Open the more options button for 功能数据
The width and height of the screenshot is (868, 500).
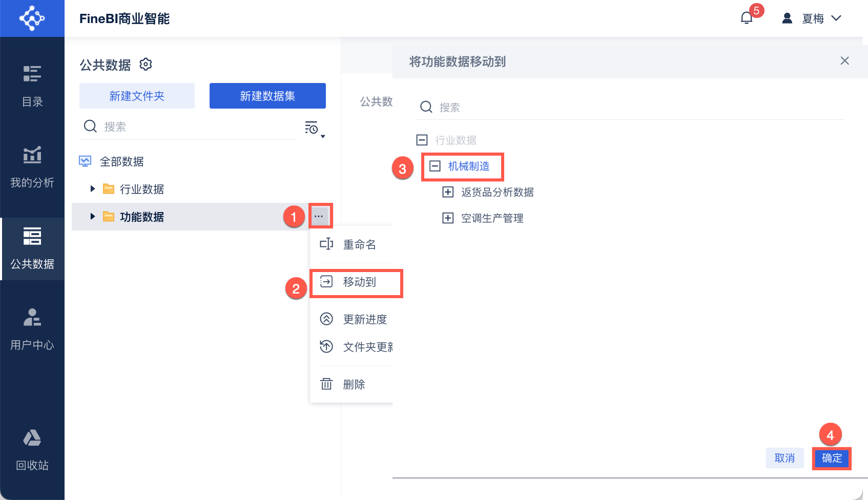319,216
